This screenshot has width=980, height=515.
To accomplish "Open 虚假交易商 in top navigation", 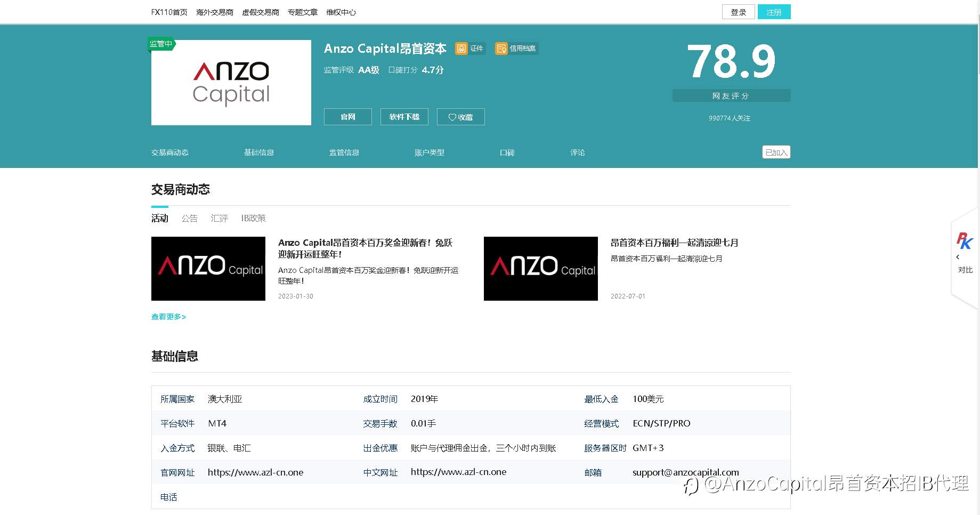I will (261, 12).
